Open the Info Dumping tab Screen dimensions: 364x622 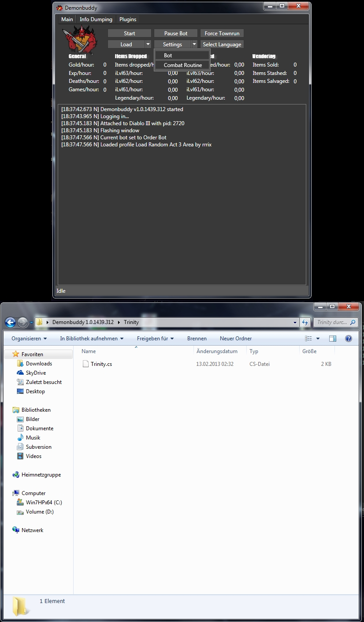96,19
